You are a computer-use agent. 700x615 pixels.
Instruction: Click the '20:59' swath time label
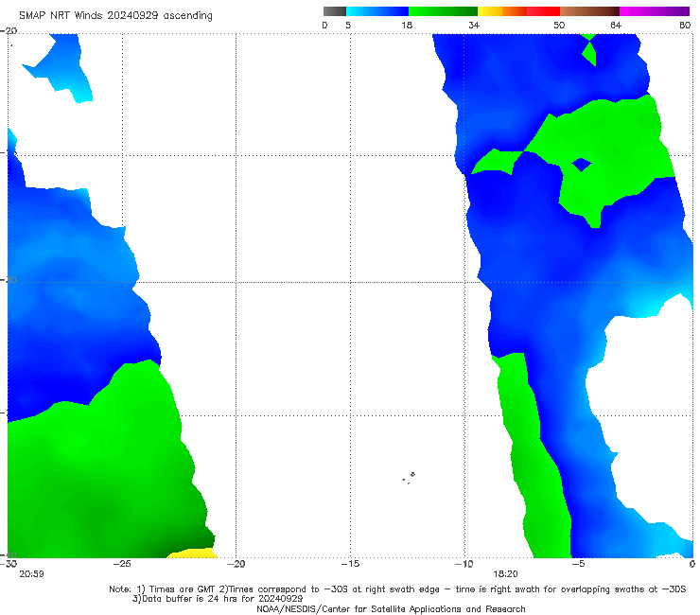(31, 574)
